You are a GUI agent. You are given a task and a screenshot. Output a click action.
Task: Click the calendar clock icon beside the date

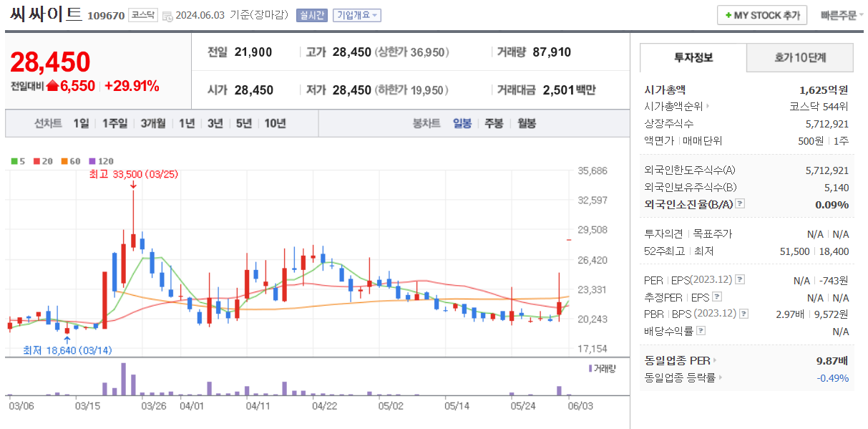[167, 16]
